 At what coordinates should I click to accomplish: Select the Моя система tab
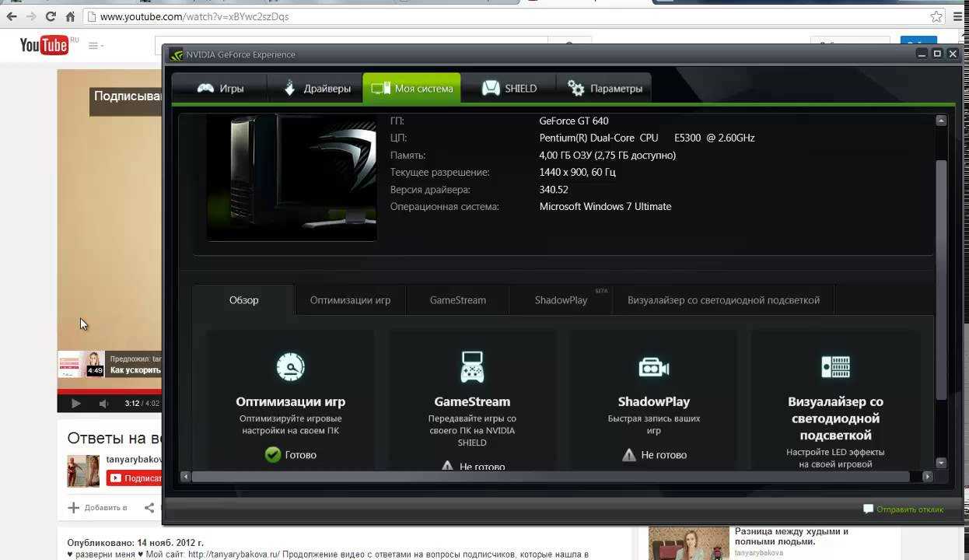tap(411, 88)
